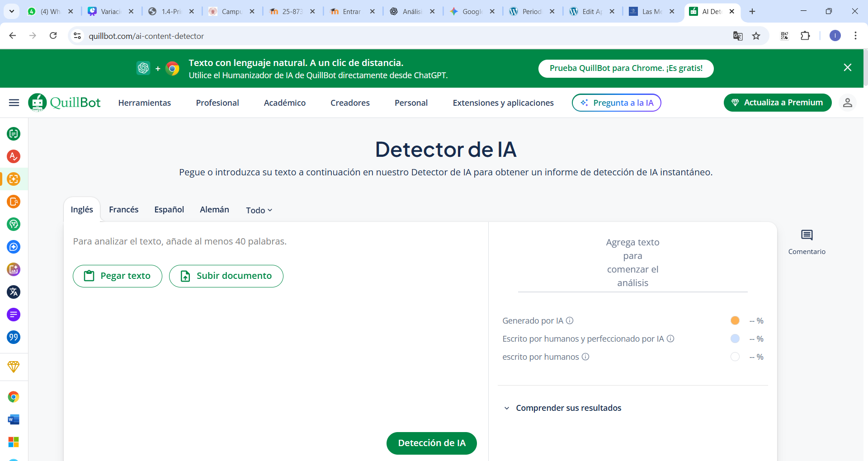Open the Grammar Checker sidebar icon

pyautogui.click(x=14, y=156)
